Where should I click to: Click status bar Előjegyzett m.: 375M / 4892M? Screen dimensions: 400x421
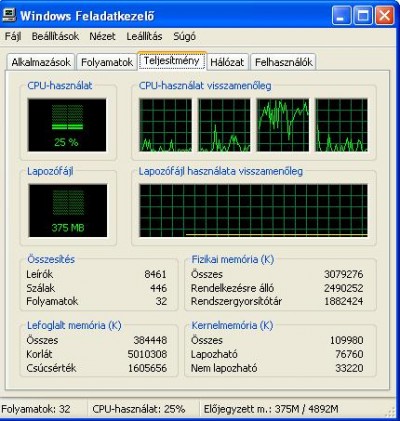coord(271,409)
